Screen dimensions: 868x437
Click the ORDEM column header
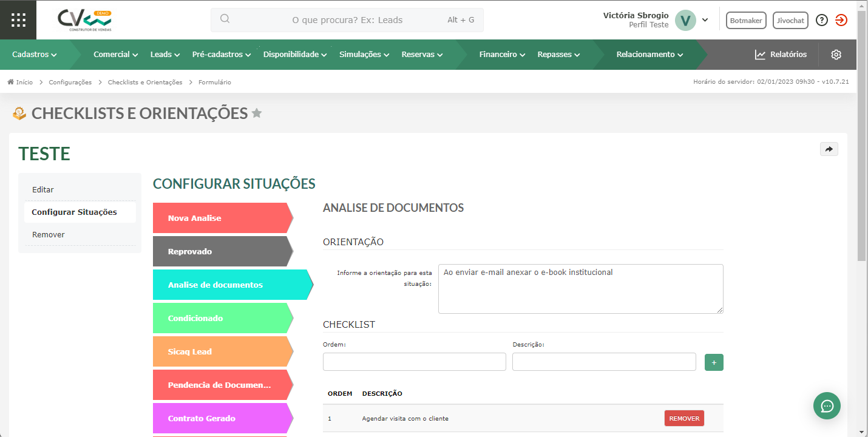point(340,394)
